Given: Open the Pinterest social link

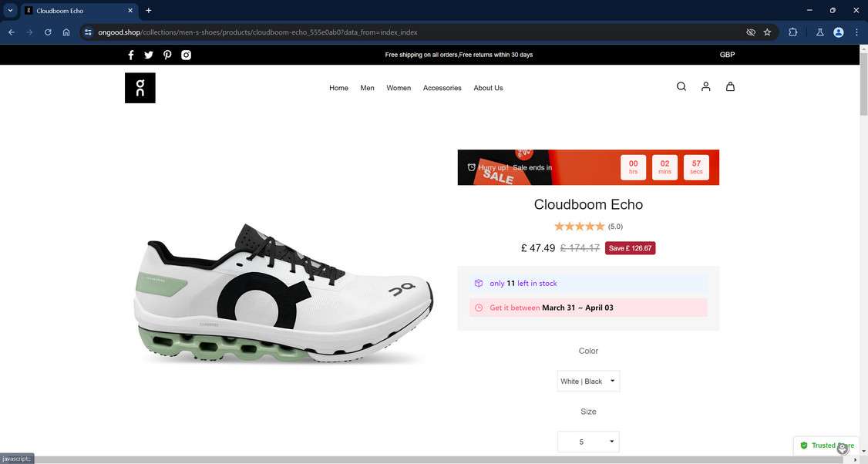Looking at the screenshot, I should 167,55.
